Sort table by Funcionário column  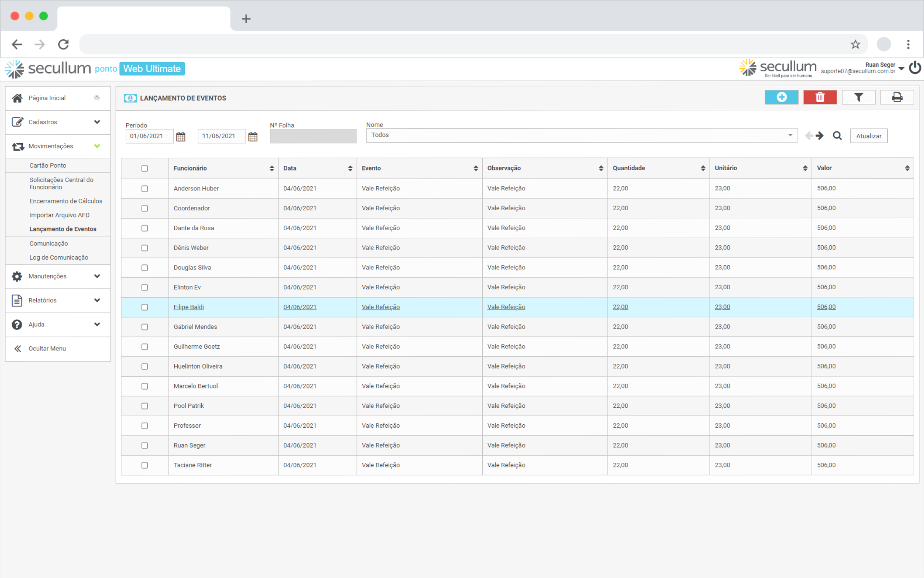click(x=271, y=168)
